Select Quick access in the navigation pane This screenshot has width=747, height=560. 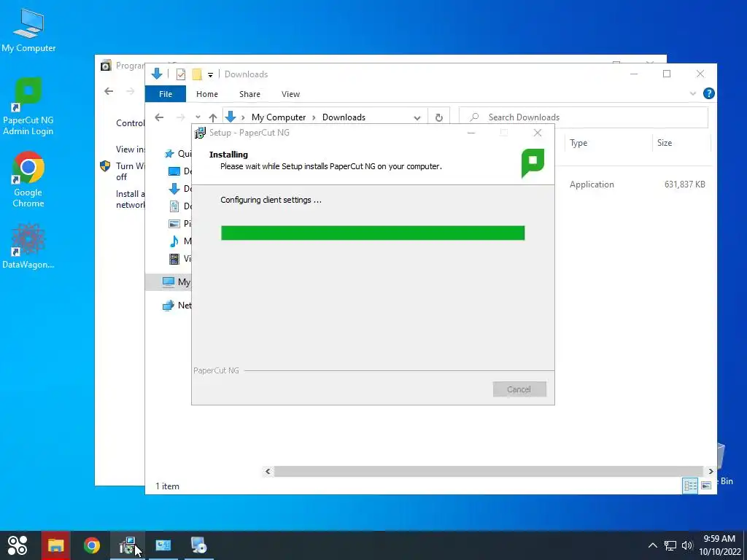[178, 153]
